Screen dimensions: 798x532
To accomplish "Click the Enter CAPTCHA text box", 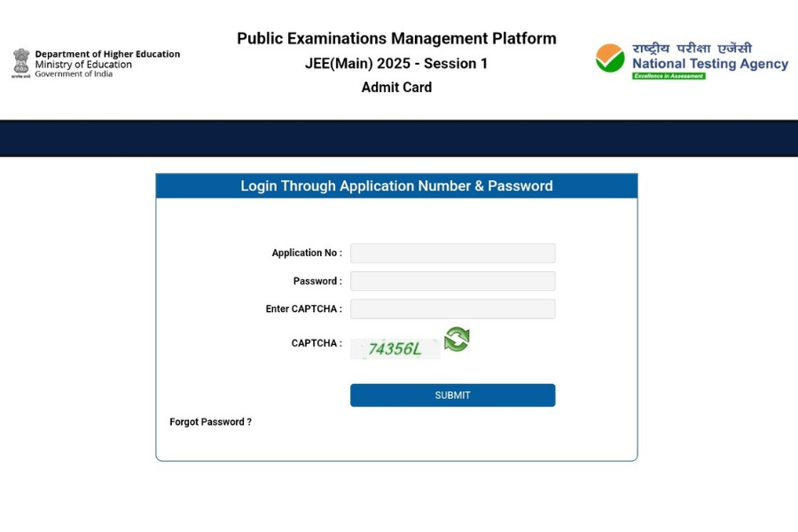I will click(x=452, y=309).
